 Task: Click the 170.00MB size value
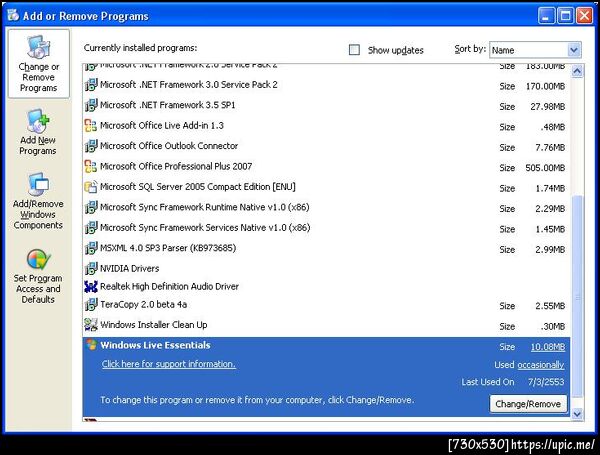[x=545, y=86]
